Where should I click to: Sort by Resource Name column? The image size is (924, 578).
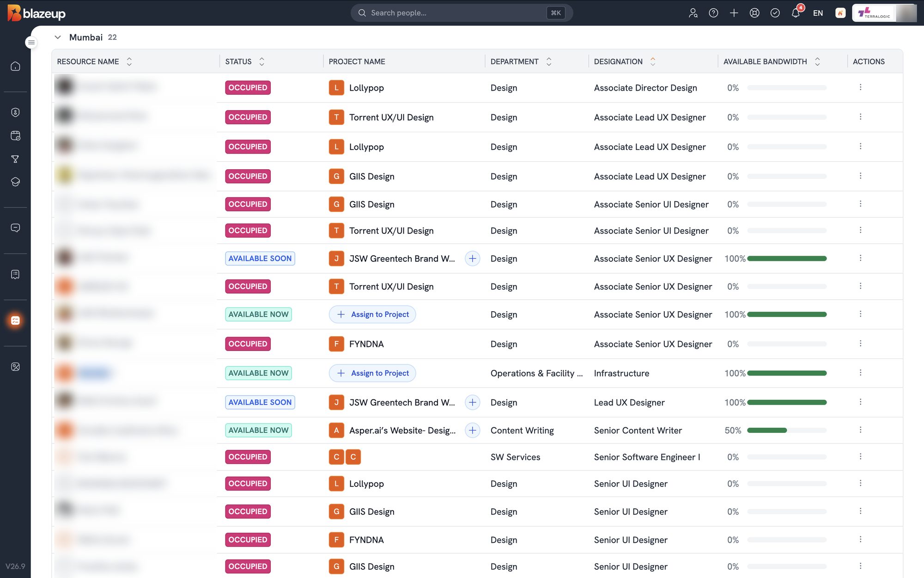[x=129, y=61]
